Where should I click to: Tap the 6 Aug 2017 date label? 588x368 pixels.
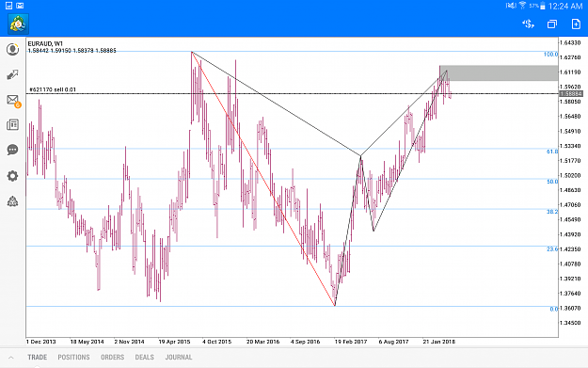(394, 342)
